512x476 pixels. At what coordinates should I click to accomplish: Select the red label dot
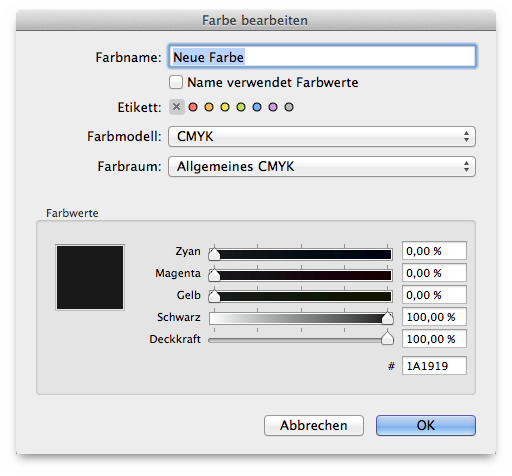coord(193,107)
